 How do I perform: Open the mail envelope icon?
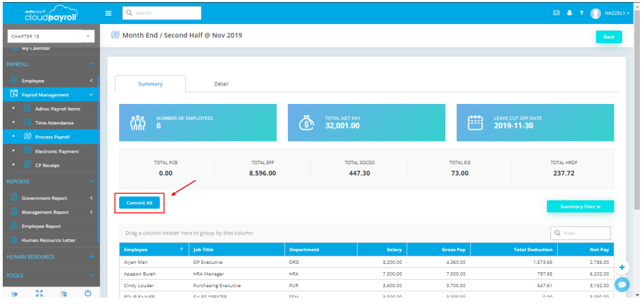(556, 13)
